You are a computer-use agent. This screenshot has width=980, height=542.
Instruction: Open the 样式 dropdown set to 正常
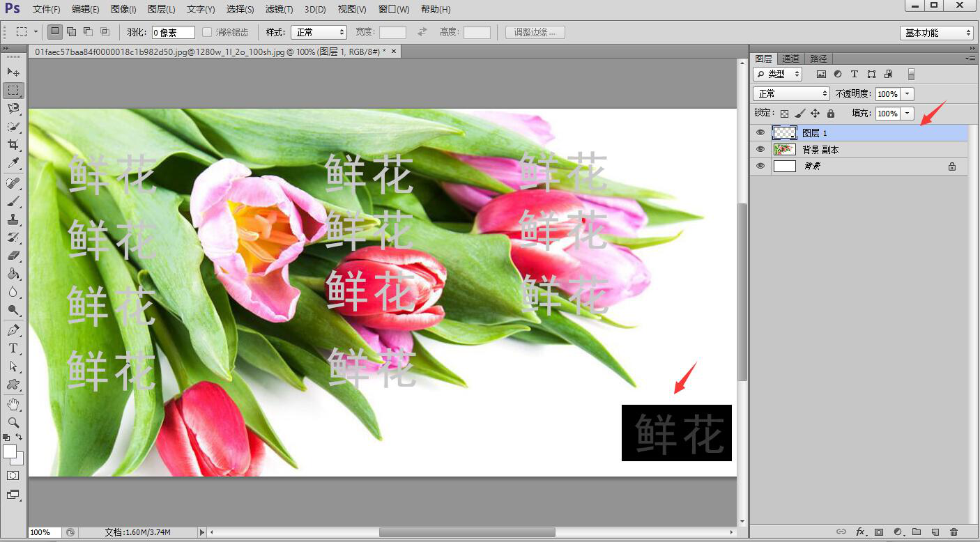319,32
